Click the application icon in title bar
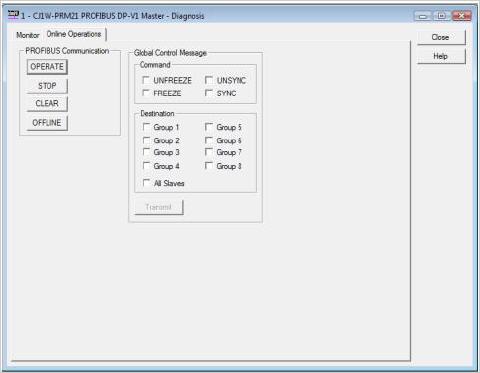Screen dimensions: 480x373 (x=13, y=15)
